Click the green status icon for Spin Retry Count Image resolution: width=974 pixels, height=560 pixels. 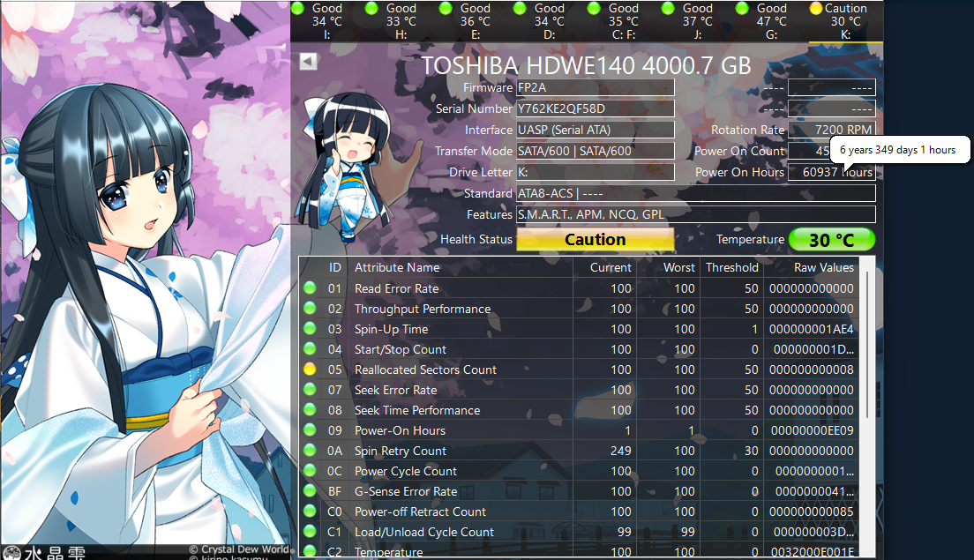[310, 451]
